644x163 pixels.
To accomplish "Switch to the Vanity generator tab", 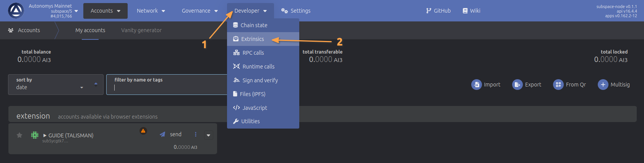I will (141, 30).
